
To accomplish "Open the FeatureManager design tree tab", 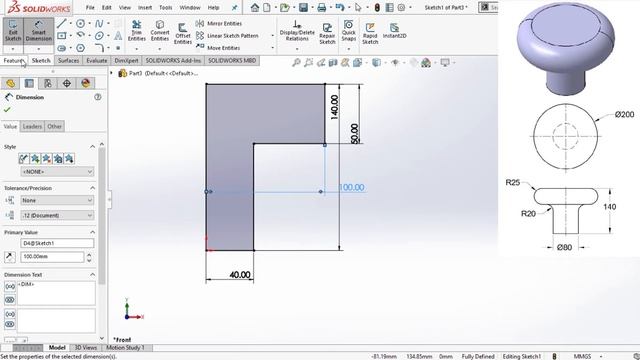I will click(11, 83).
